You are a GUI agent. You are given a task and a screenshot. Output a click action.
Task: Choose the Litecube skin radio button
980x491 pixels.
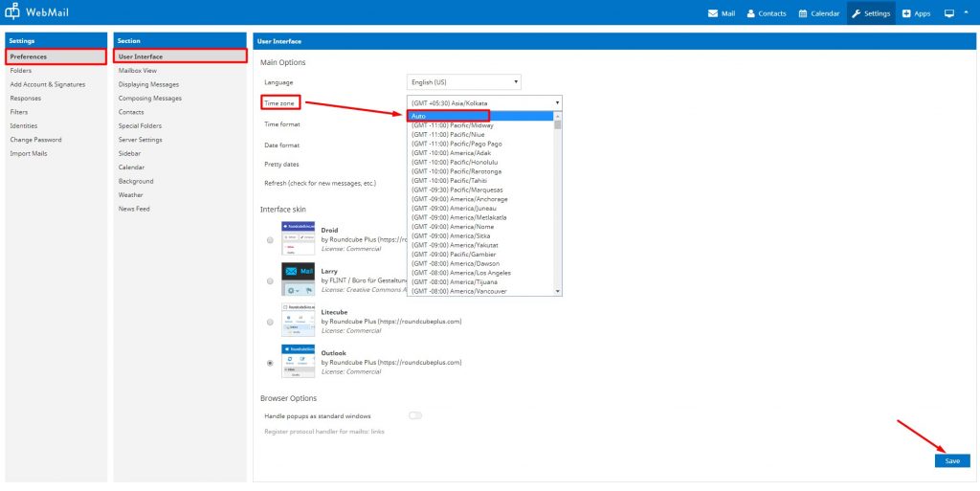coord(271,322)
